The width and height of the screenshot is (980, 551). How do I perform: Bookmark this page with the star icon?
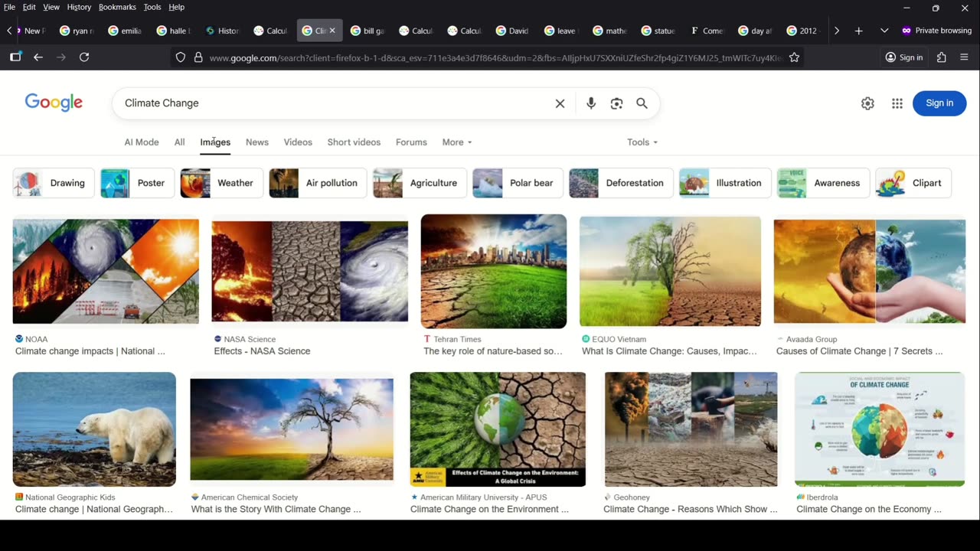pos(794,57)
